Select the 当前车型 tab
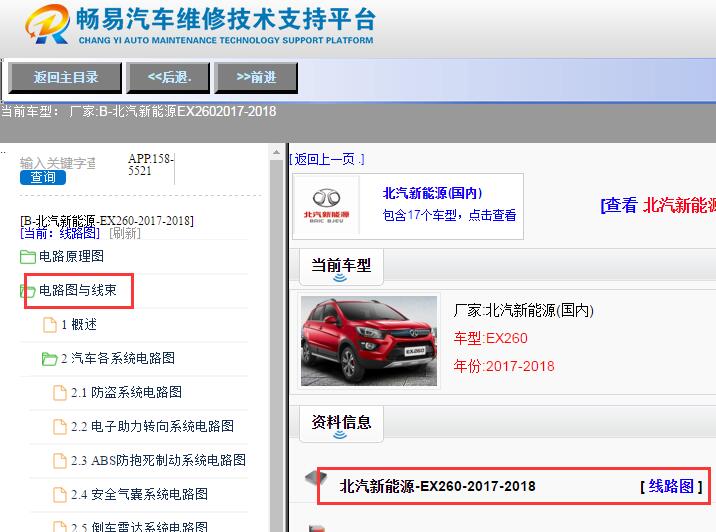 click(x=341, y=267)
